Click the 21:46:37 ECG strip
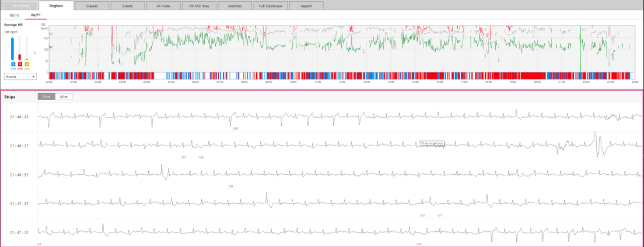The height and width of the screenshot is (247, 644). pyautogui.click(x=340, y=146)
